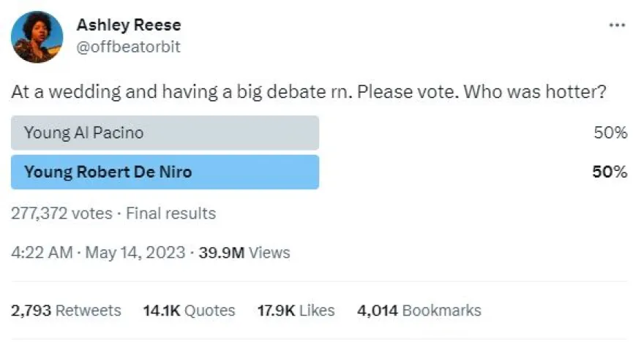Viewport: 644px width, 342px height.
Task: Click the 4:22 AM post time
Action: (x=42, y=253)
